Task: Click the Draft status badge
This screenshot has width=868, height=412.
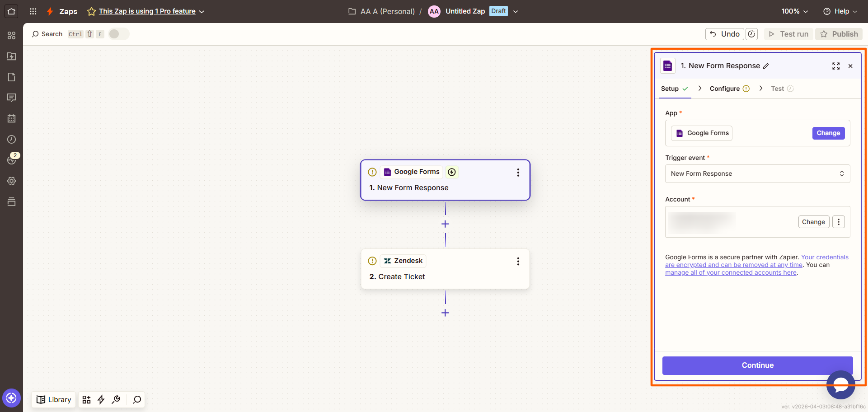Action: (x=498, y=11)
